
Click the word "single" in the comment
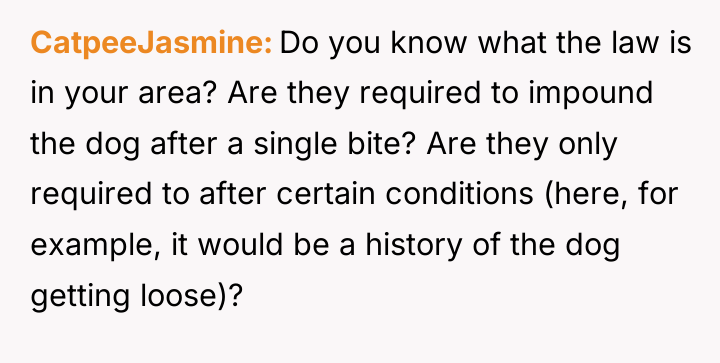[x=281, y=144]
